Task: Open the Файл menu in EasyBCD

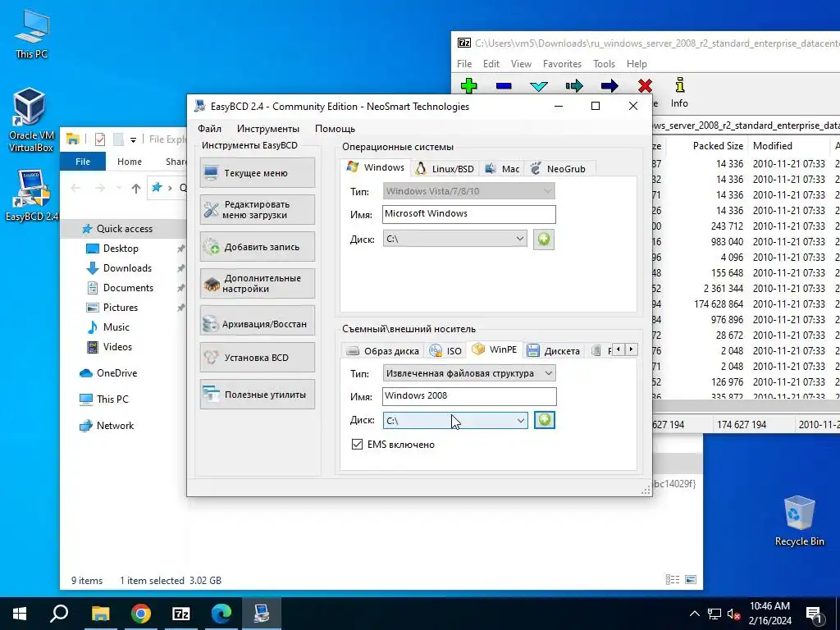Action: (209, 129)
